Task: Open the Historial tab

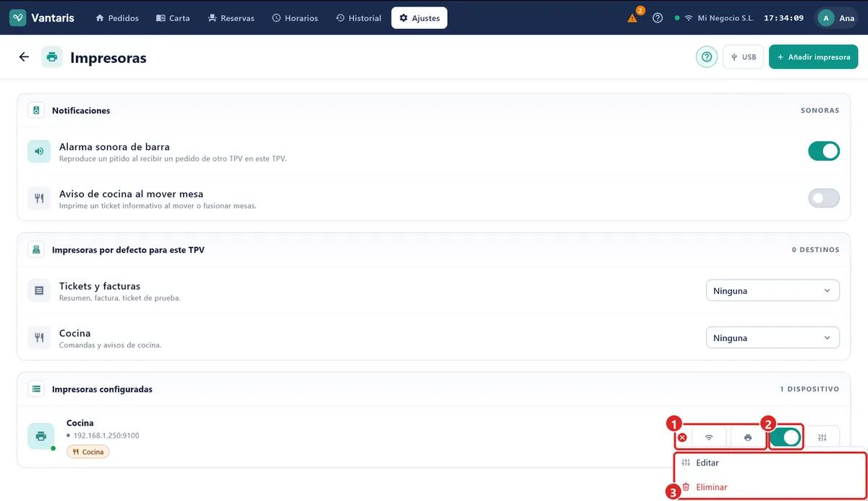Action: click(359, 18)
